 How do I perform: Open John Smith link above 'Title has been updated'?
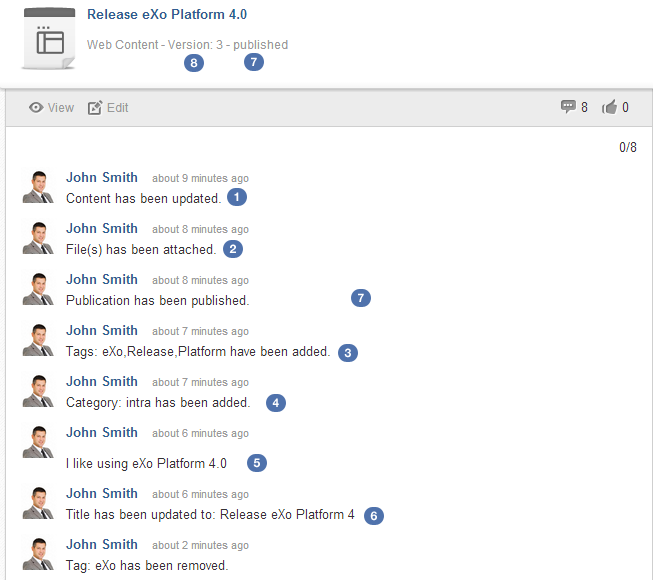[x=102, y=493]
